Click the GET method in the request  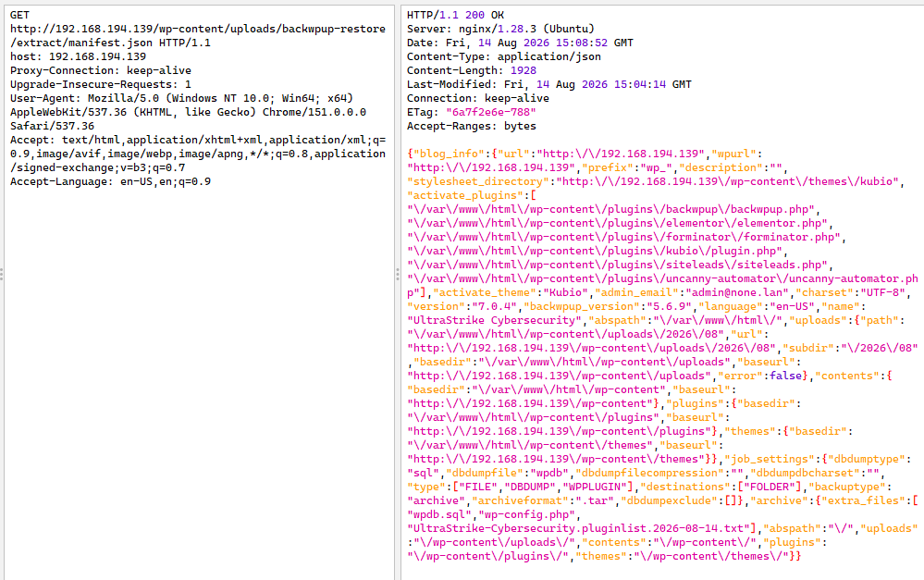[19, 15]
